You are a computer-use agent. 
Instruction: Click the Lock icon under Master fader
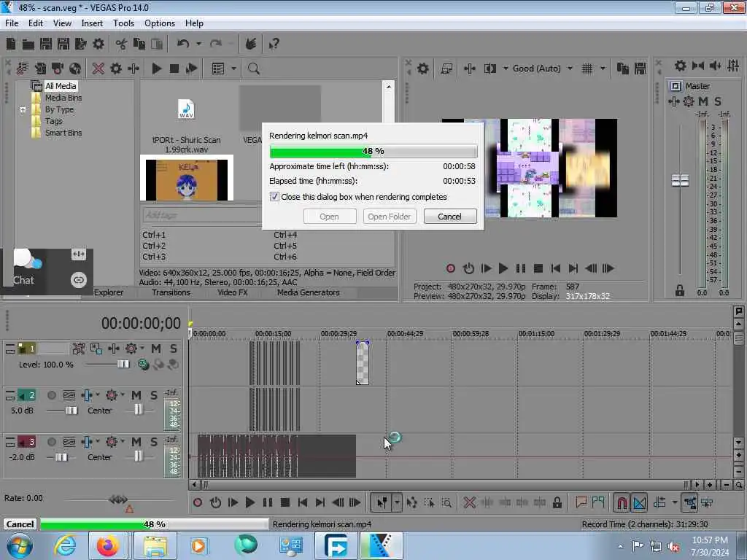coord(680,290)
